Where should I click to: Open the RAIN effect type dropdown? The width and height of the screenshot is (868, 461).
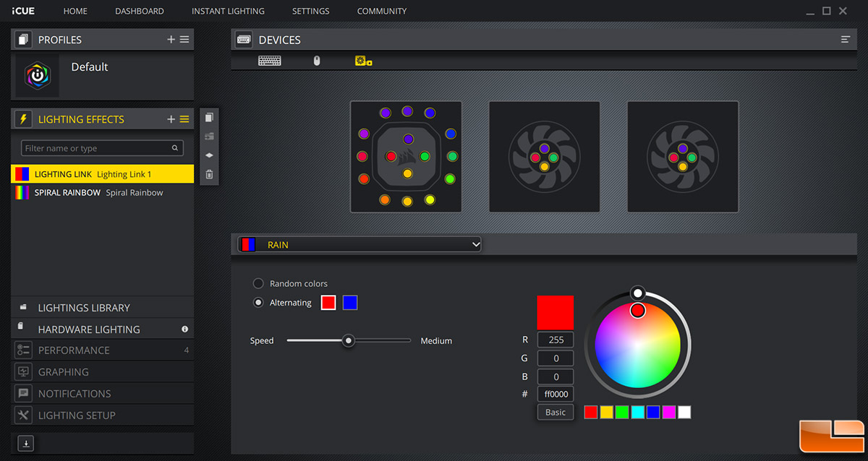pyautogui.click(x=359, y=244)
